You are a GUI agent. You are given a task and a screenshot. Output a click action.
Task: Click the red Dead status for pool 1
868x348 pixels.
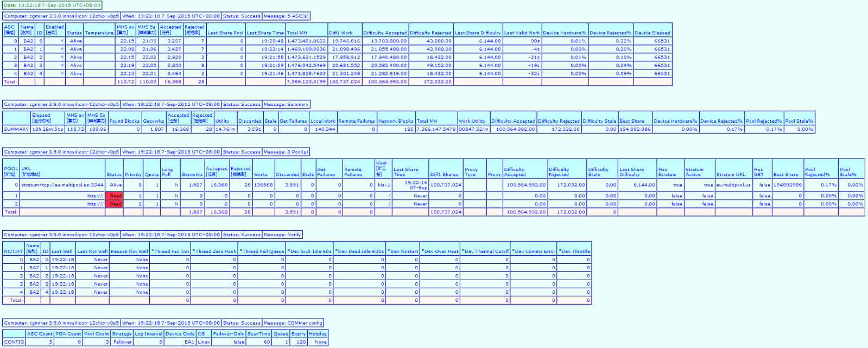pos(115,196)
